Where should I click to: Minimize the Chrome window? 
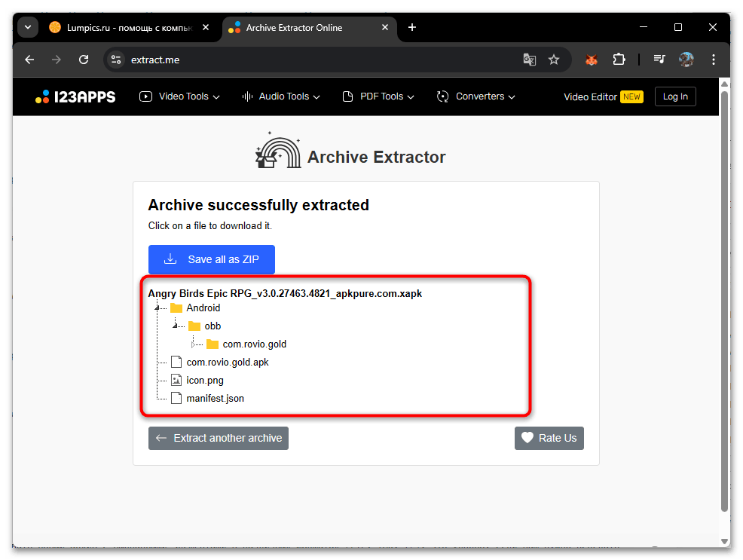643,27
